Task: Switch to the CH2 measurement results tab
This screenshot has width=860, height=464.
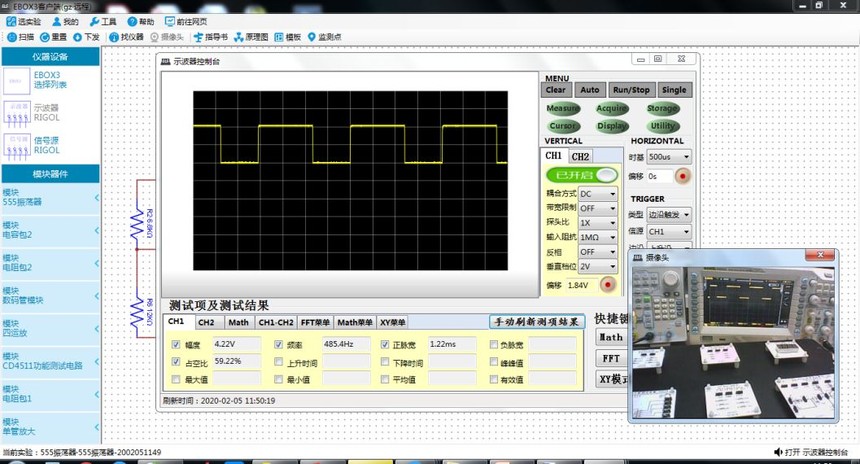Action: 206,322
